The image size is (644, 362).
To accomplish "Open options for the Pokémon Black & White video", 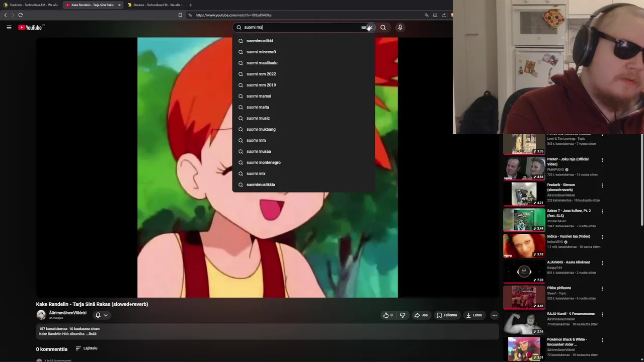I will pyautogui.click(x=602, y=340).
